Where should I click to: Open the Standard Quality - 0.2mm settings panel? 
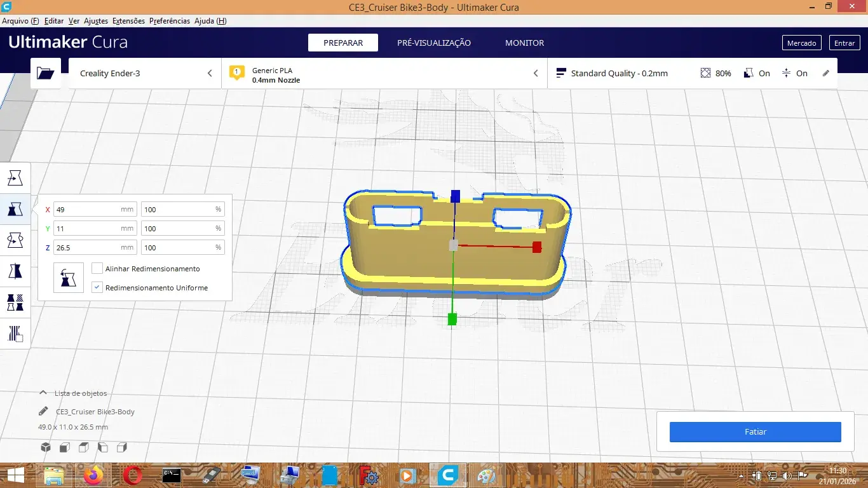pos(692,73)
